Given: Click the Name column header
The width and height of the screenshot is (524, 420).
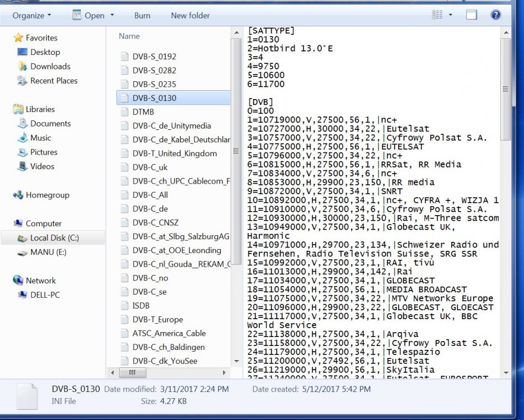Looking at the screenshot, I should pyautogui.click(x=129, y=36).
